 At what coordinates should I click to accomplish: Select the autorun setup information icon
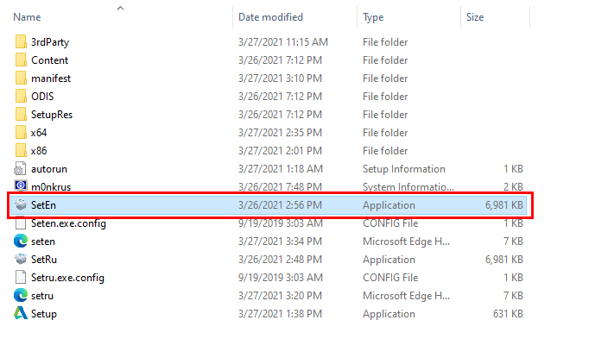point(22,169)
